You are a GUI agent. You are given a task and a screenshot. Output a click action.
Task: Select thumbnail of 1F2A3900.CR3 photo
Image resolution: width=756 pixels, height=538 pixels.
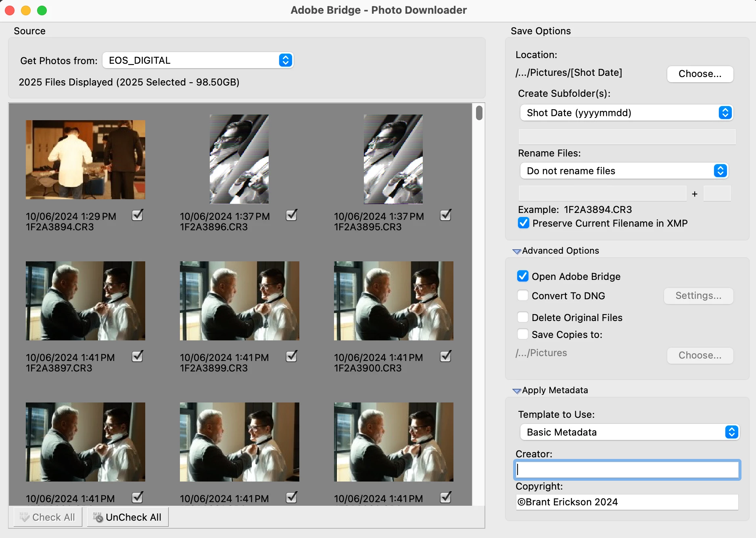click(394, 301)
